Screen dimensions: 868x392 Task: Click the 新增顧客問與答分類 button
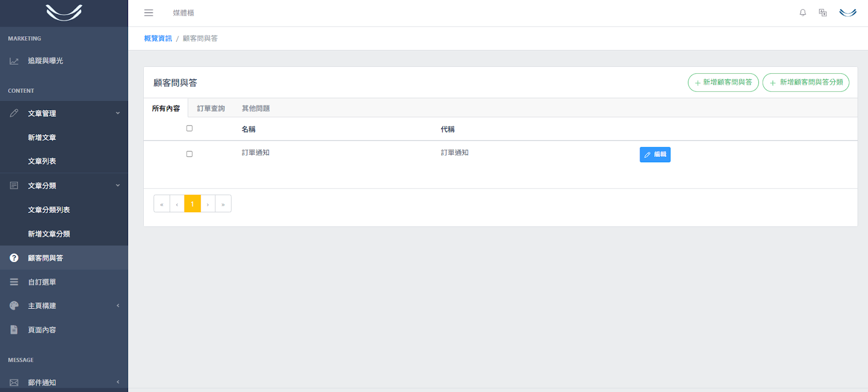click(x=806, y=83)
